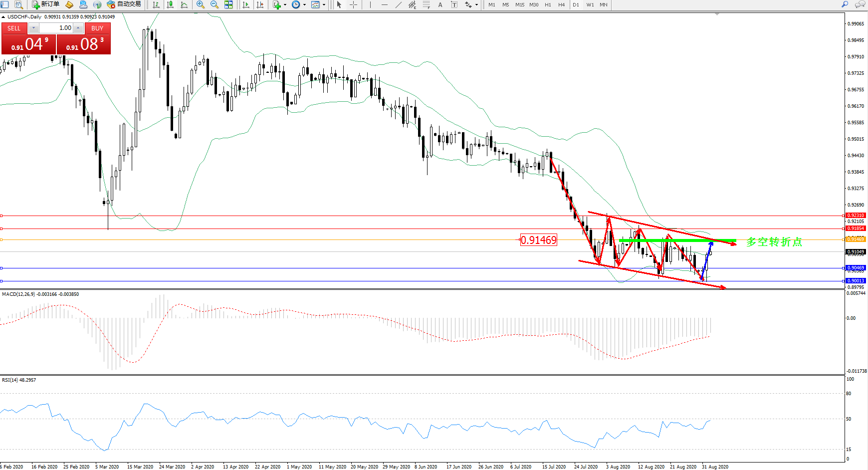
Task: Open the search magnifier icon
Action: (845, 4)
